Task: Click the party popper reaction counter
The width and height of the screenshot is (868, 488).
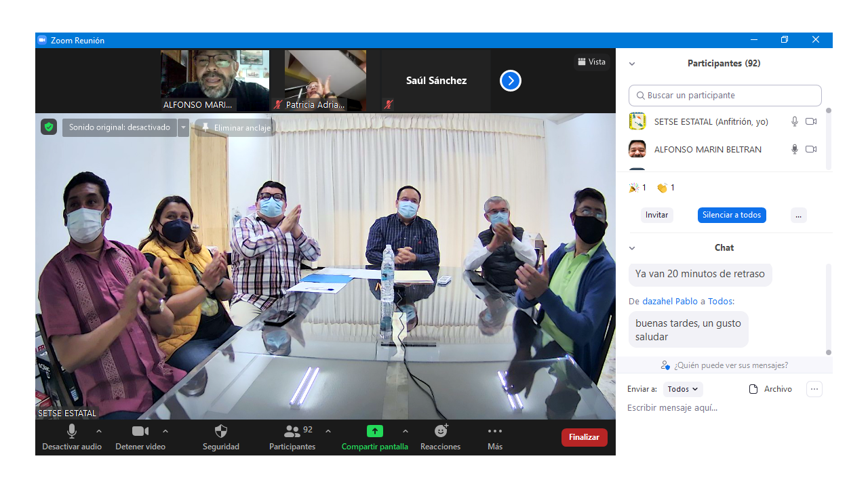Action: pos(637,188)
